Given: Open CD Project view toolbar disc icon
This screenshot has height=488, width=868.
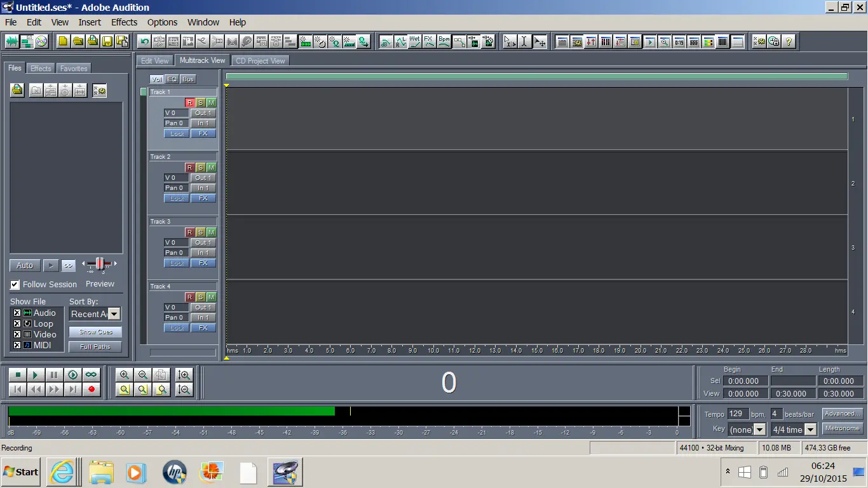Looking at the screenshot, I should click(x=41, y=42).
